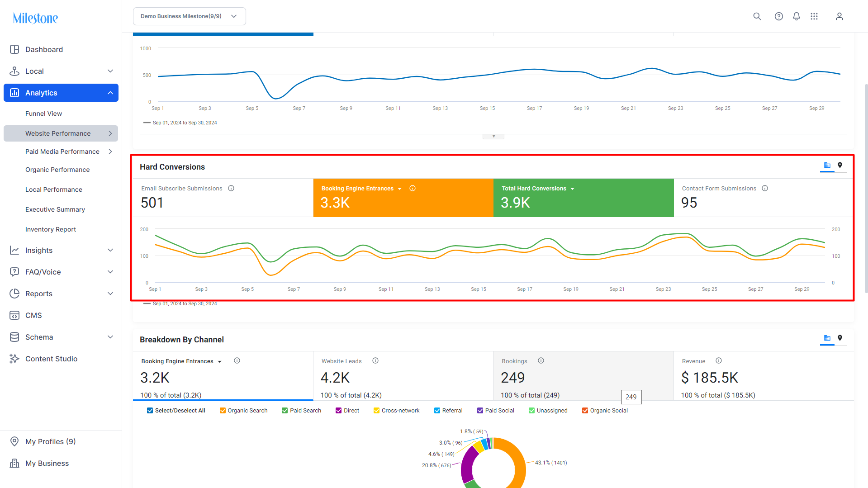Select building view icon in Breakdown By Channel
The image size is (868, 488).
pos(827,338)
